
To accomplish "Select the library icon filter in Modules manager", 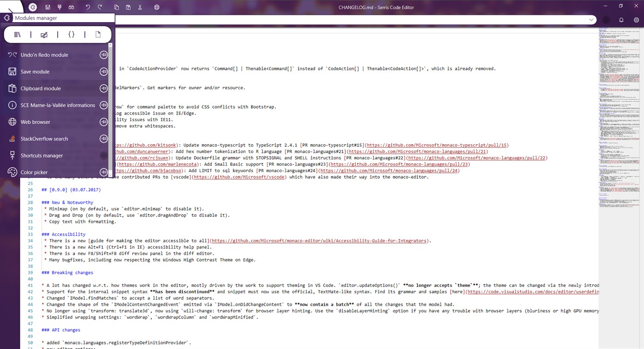I will (x=17, y=34).
